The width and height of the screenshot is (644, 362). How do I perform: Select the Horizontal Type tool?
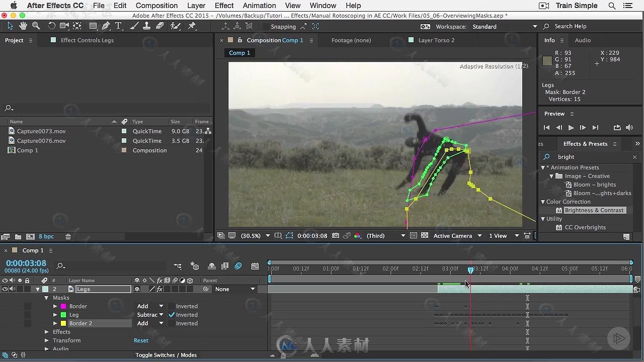tap(118, 26)
